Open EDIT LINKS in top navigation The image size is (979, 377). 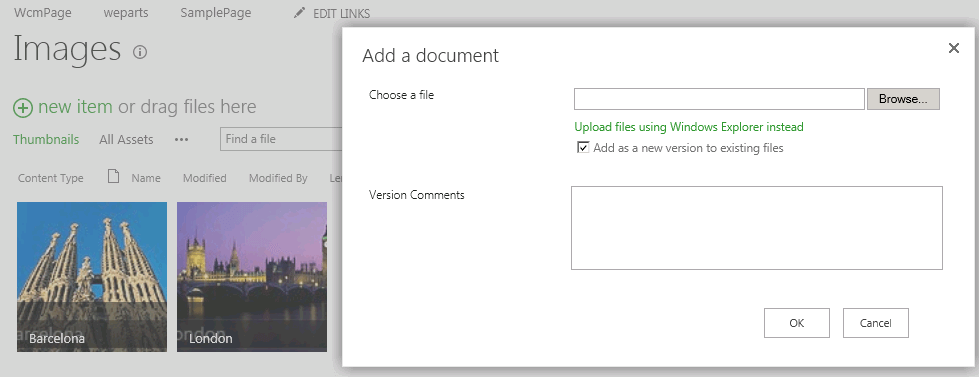(x=341, y=13)
